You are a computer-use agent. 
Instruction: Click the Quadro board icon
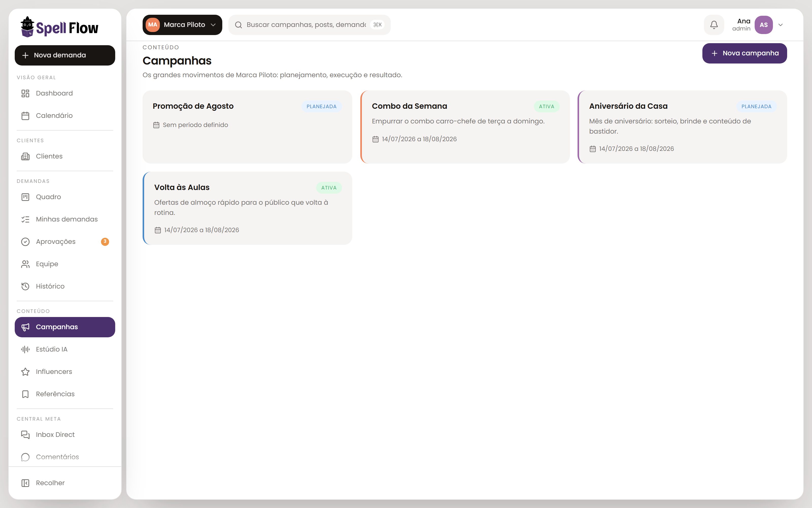pos(25,197)
